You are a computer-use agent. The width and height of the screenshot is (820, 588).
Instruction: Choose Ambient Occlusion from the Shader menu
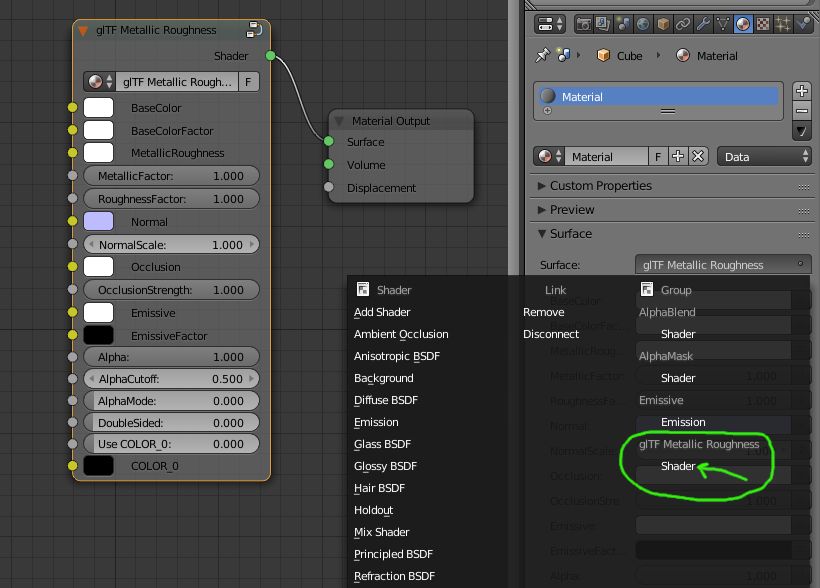click(x=401, y=334)
